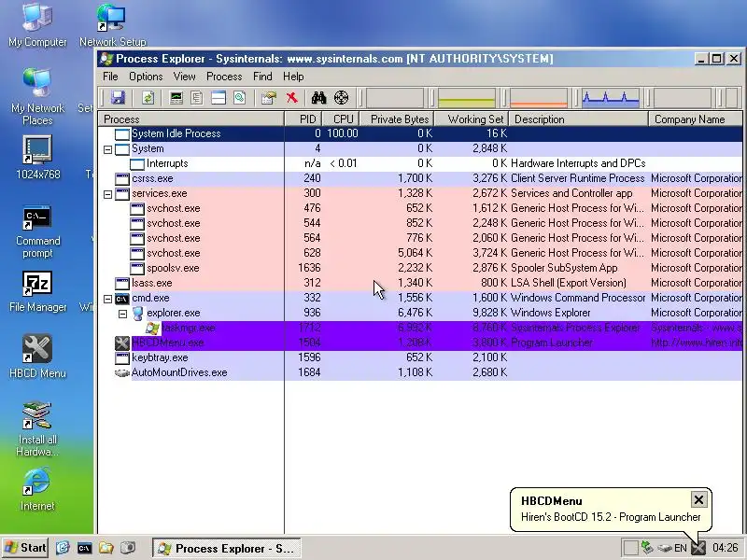Open the System Information graph icon
Screen dimensions: 747x560
176,98
